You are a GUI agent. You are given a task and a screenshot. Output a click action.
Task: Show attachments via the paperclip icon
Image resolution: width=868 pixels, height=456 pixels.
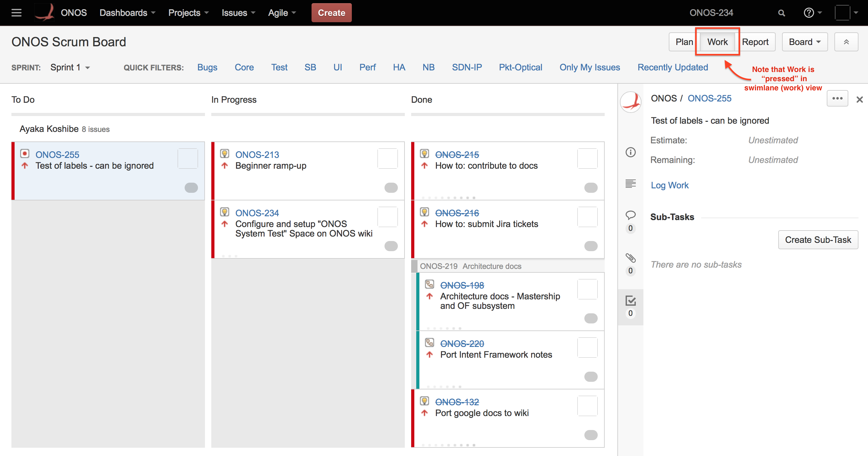click(x=630, y=258)
